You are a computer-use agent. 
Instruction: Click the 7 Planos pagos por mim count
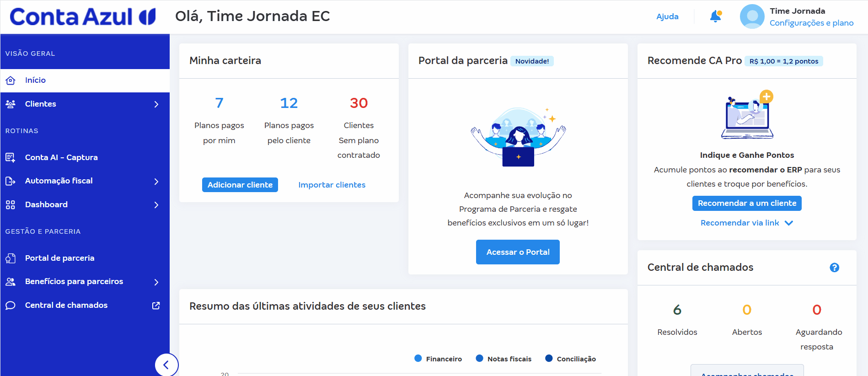[x=220, y=103]
